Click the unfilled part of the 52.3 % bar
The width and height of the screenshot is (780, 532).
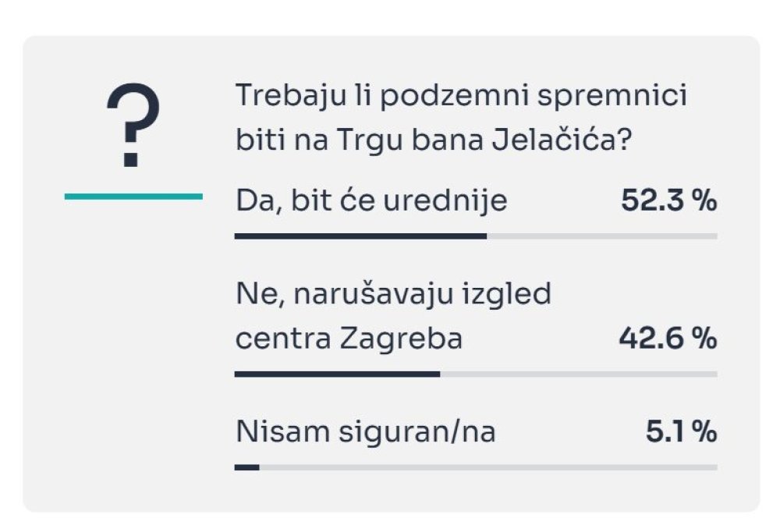click(602, 236)
